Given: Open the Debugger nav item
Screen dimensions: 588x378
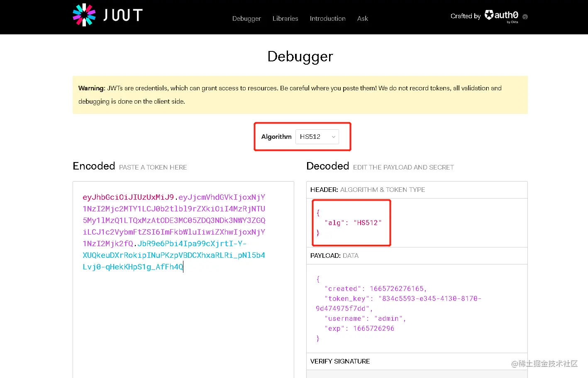Looking at the screenshot, I should click(246, 18).
